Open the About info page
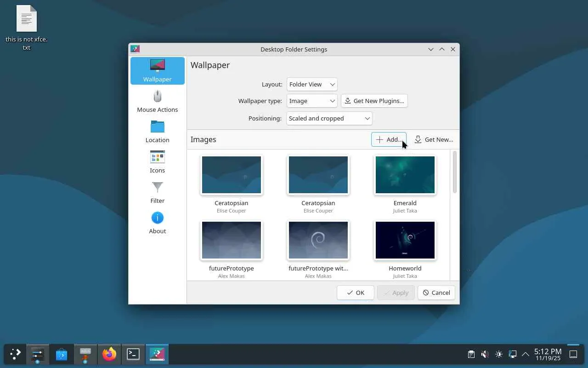Image resolution: width=588 pixels, height=368 pixels. point(157,223)
